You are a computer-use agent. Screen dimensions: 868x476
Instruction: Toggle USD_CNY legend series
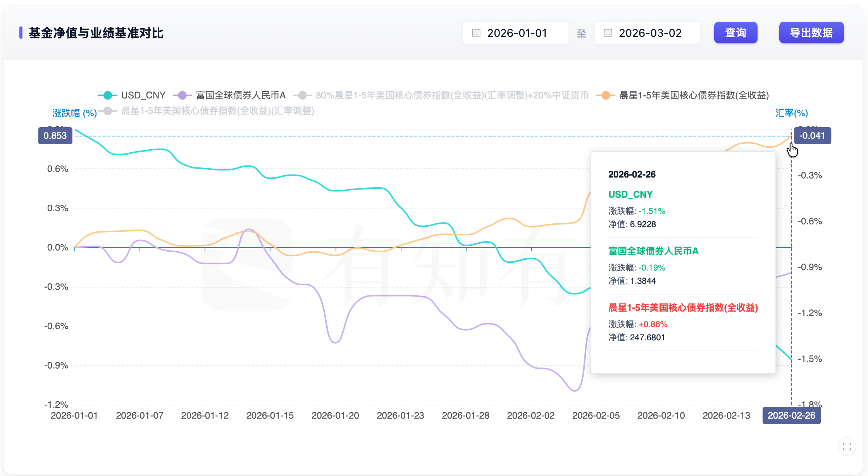click(x=143, y=95)
